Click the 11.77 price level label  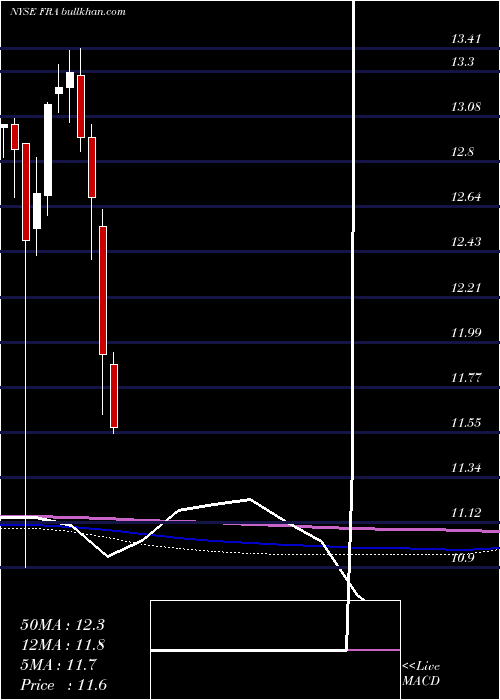coord(466,378)
